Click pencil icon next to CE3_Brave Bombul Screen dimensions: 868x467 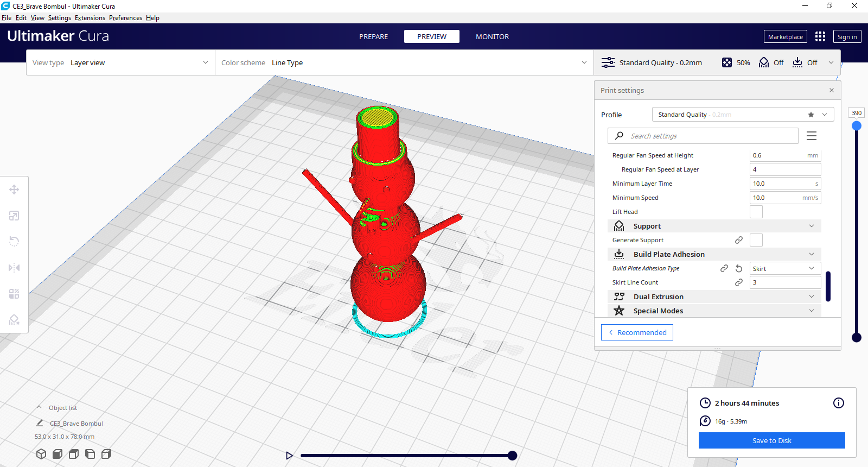[x=40, y=423]
